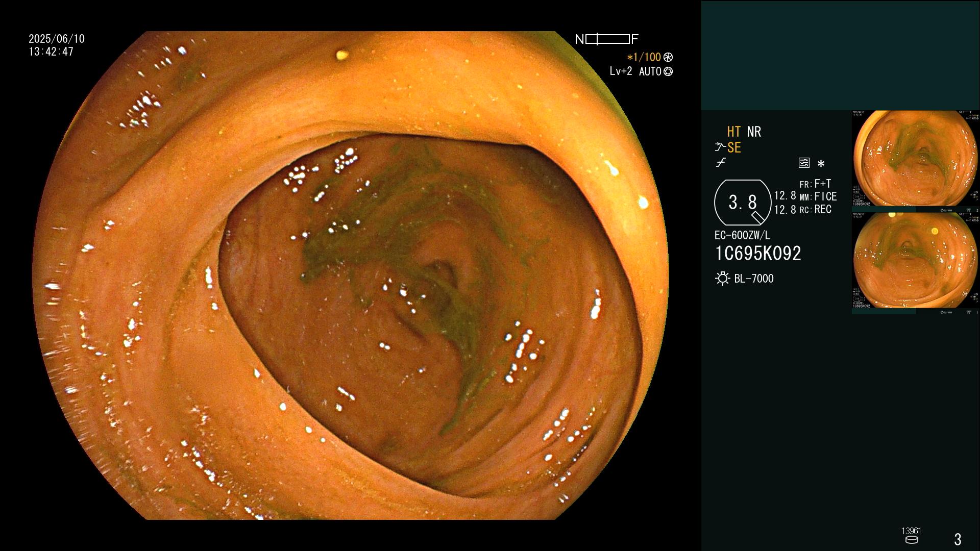Click the settings list icon
Viewport: 980px width, 551px height.
[804, 163]
